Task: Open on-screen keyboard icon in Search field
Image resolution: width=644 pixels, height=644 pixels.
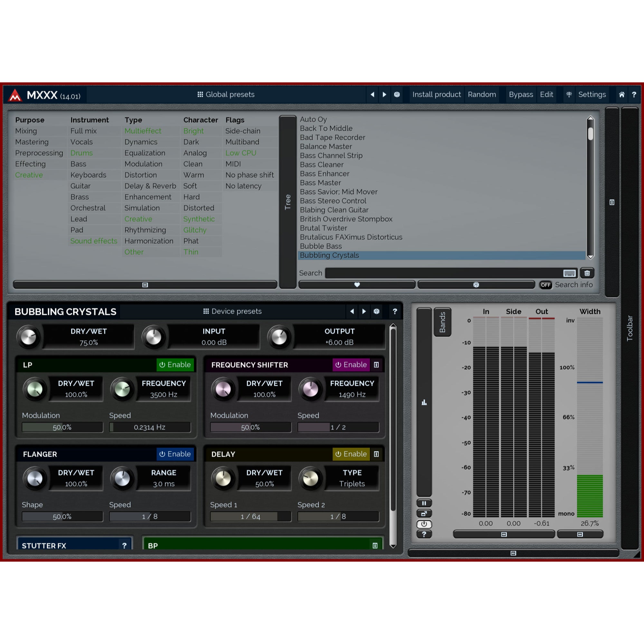Action: 569,273
